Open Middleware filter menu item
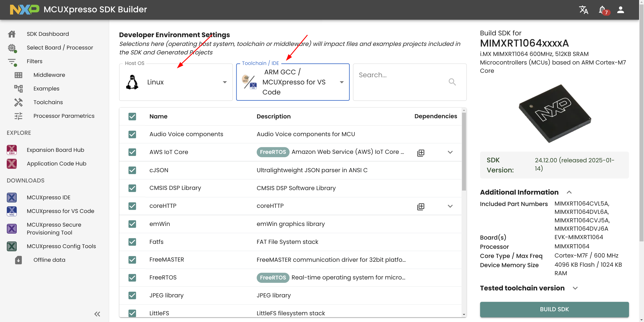644x322 pixels. (x=49, y=75)
